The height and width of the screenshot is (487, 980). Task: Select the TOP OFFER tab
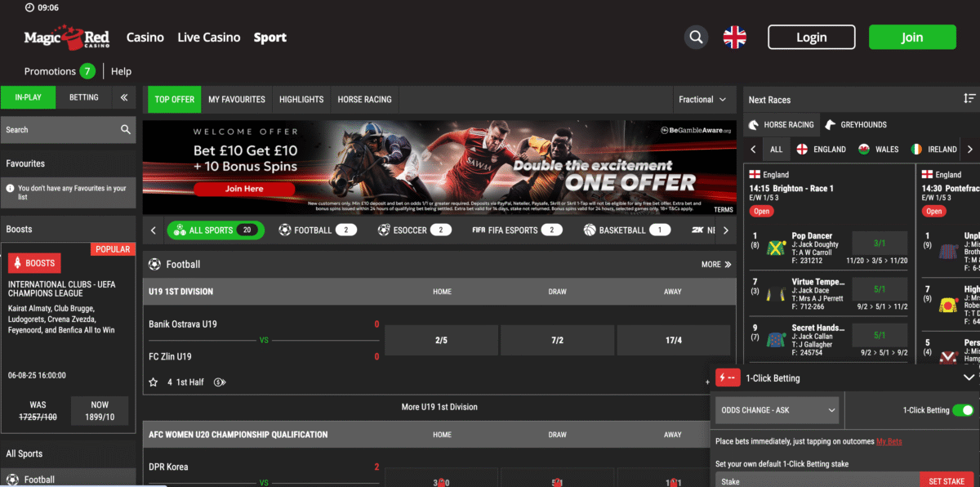175,100
